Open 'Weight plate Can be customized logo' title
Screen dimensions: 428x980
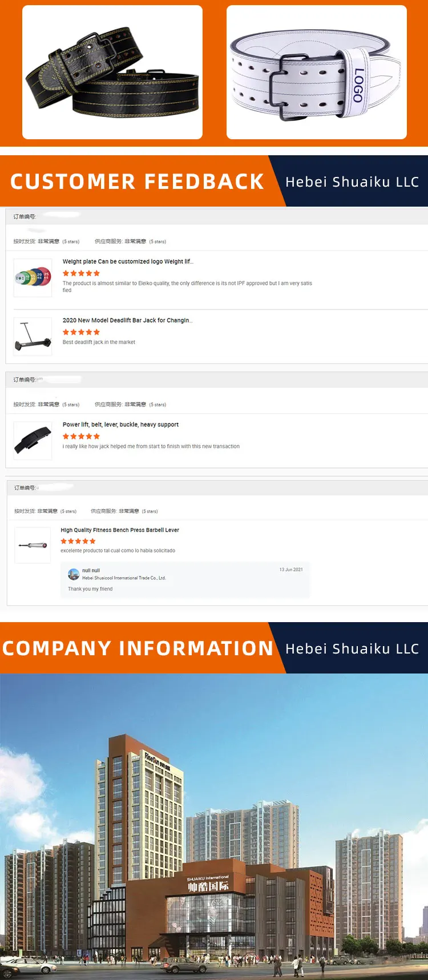pos(128,261)
